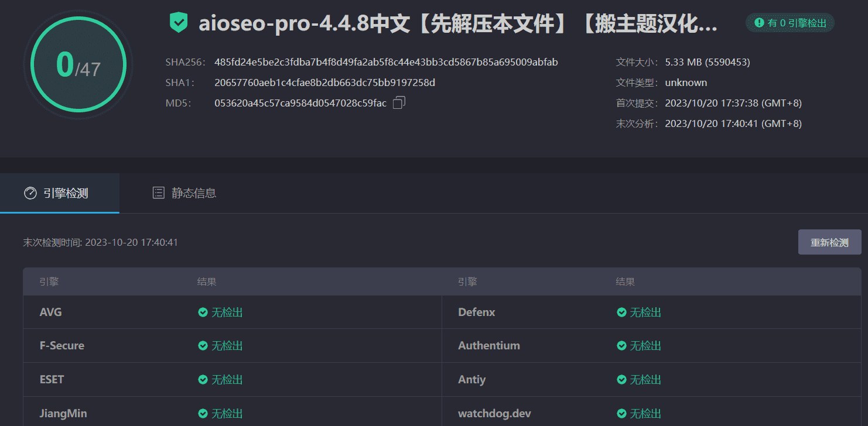Click the 文件大小 label
868x426 pixels.
tap(637, 62)
